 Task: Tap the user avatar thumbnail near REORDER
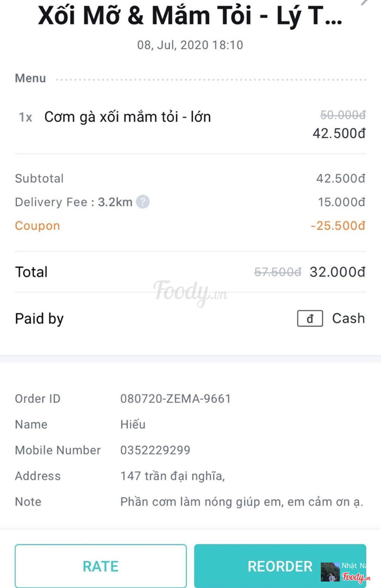pyautogui.click(x=330, y=572)
